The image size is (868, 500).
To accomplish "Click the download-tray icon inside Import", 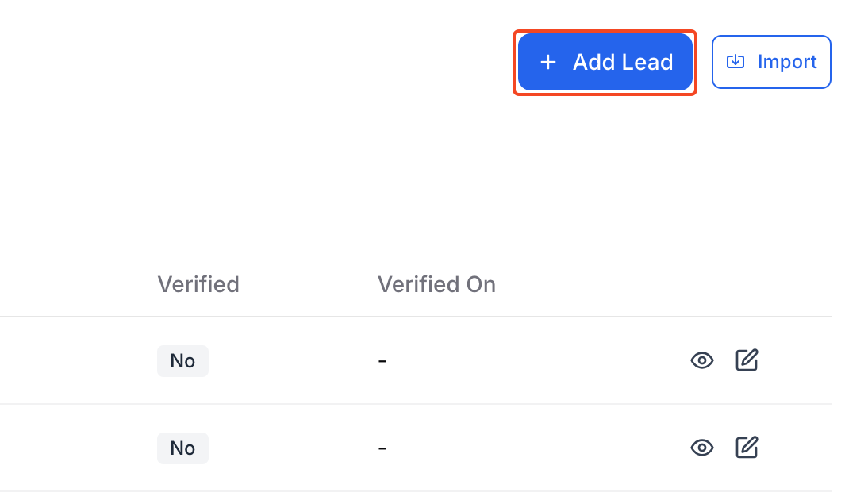I will pos(735,61).
